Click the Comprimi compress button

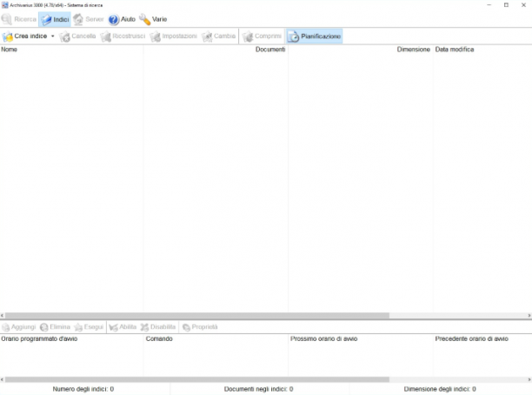click(x=262, y=37)
